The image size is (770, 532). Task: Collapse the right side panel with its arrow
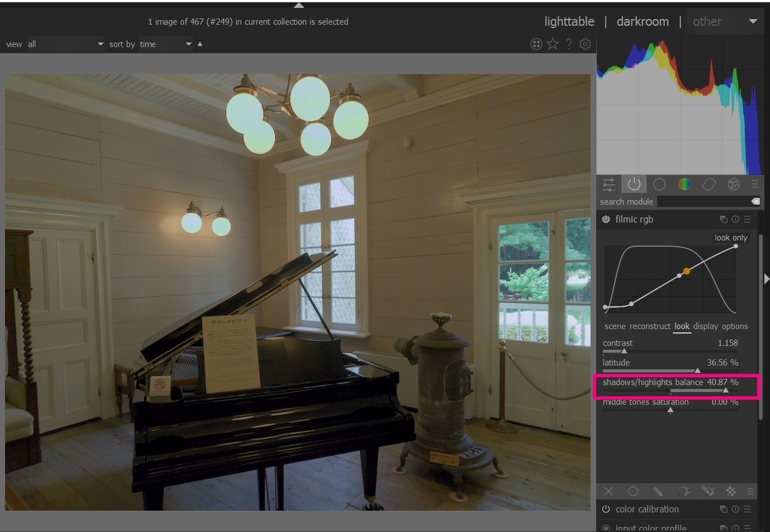tap(766, 279)
